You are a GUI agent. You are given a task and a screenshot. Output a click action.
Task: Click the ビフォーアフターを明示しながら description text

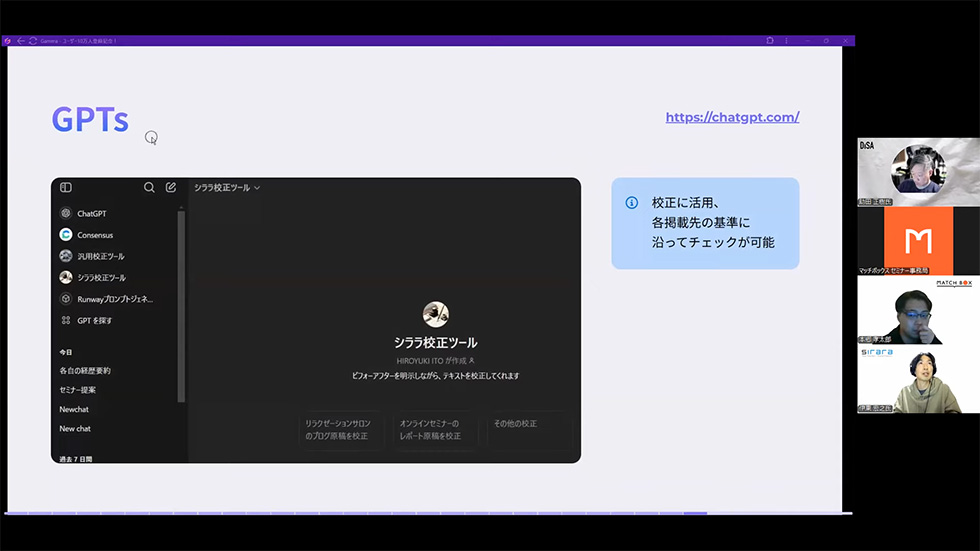[x=435, y=375]
